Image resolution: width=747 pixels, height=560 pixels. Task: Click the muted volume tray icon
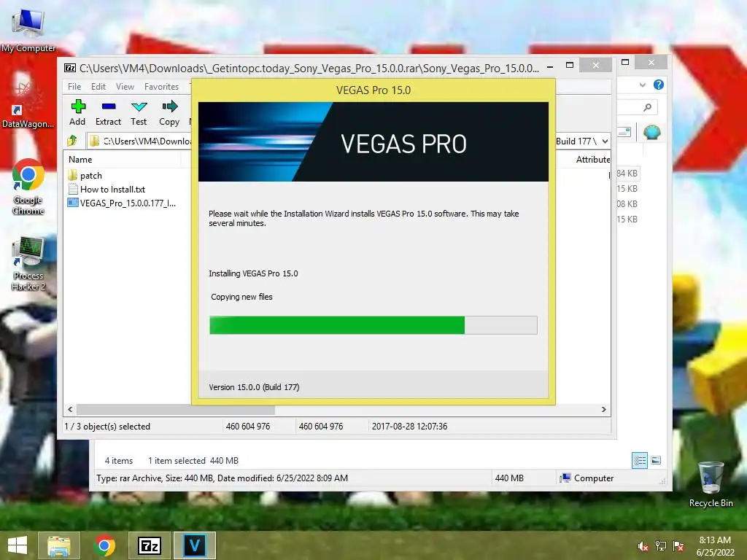pyautogui.click(x=643, y=546)
